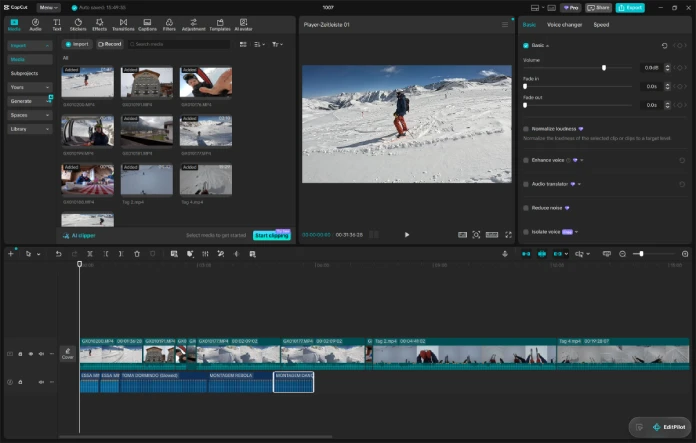The height and width of the screenshot is (443, 696).
Task: Open the AI avatar panel
Action: [243, 25]
